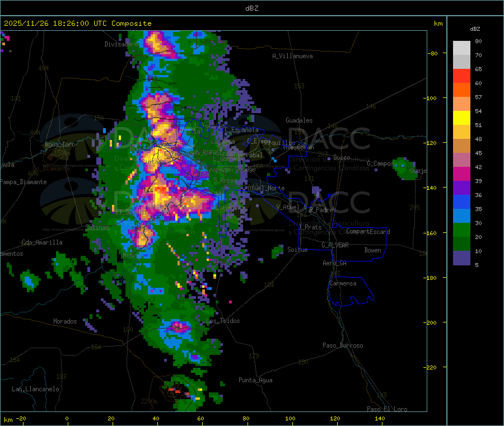The width and height of the screenshot is (504, 426).
Task: Select the light blue 30-35 dBZ legend band
Action: click(x=461, y=216)
